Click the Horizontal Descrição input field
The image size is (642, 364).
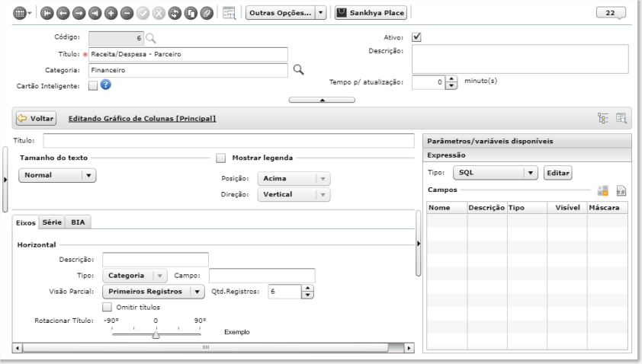pyautogui.click(x=156, y=260)
